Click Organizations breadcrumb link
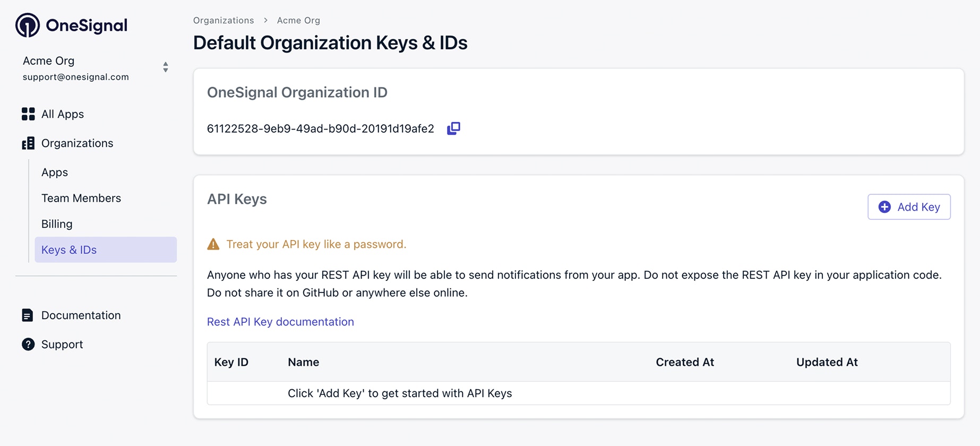Image resolution: width=980 pixels, height=446 pixels. tap(223, 20)
